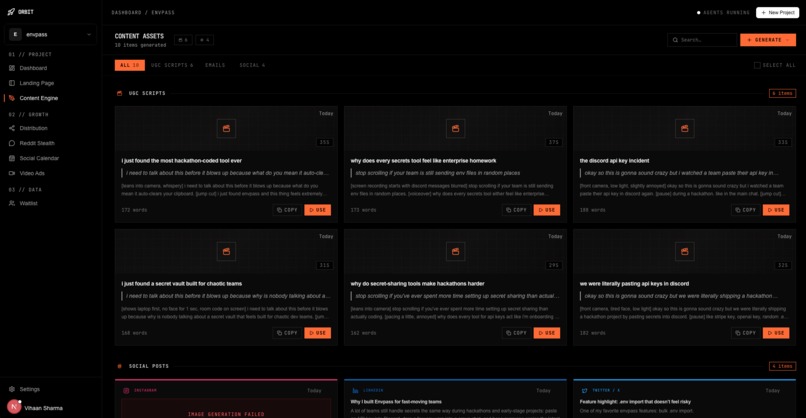Click clapperboard icon on 'enterprise homework' card
Screen dimensions: 806x418
pos(455,129)
